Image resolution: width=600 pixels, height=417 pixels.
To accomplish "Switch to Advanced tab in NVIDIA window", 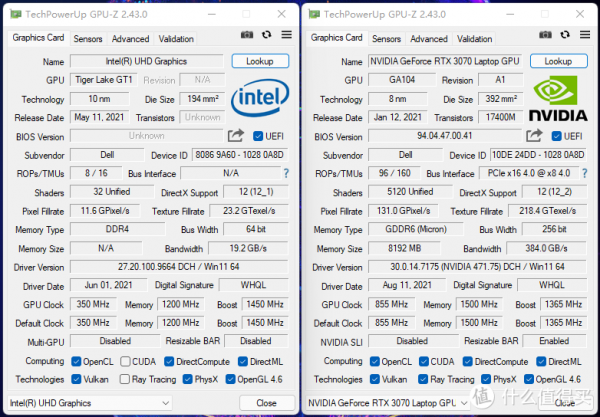I will [x=429, y=39].
